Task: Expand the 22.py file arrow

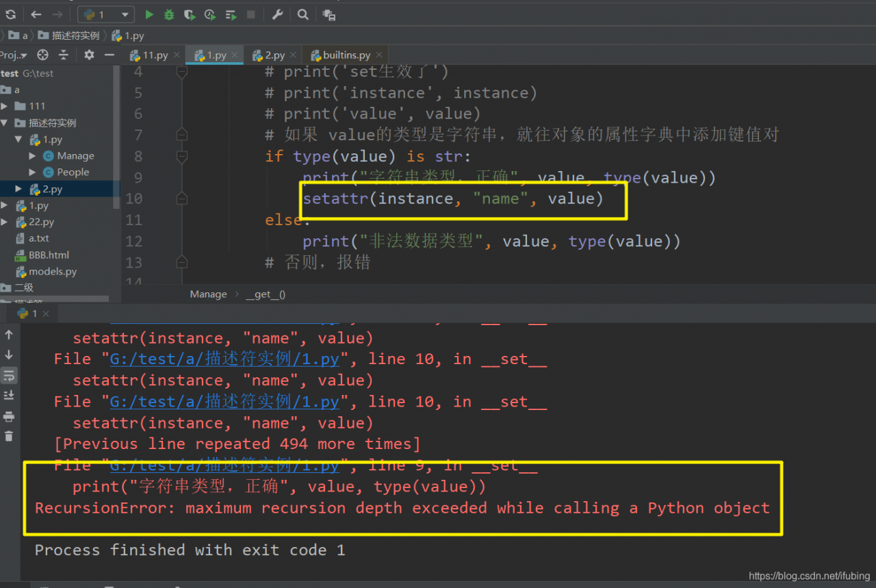Action: tap(5, 222)
